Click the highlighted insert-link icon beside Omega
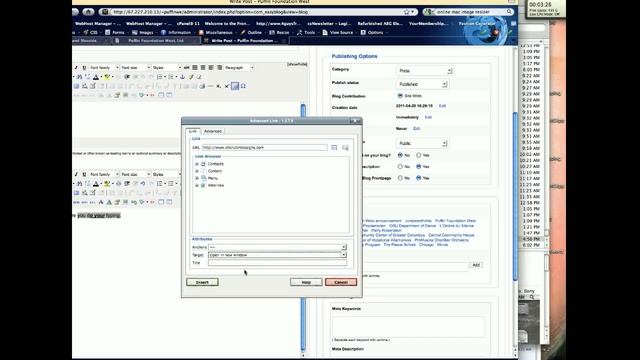Screen dimensions: 640x360 coord(235,86)
